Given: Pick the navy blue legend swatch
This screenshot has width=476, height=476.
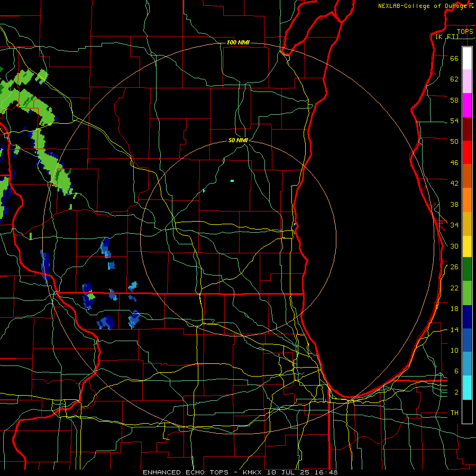Looking at the screenshot, I should (467, 317).
